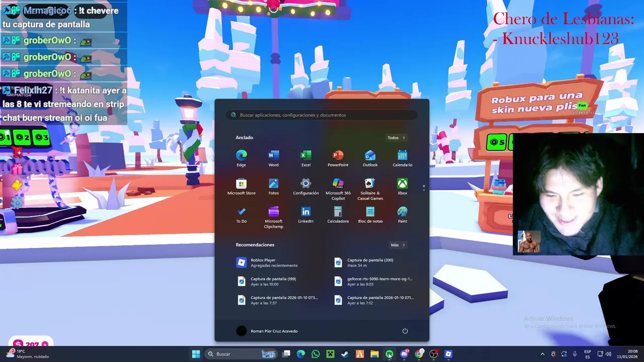Open Spotify from the taskbar
This screenshot has width=644, height=362.
click(x=389, y=354)
